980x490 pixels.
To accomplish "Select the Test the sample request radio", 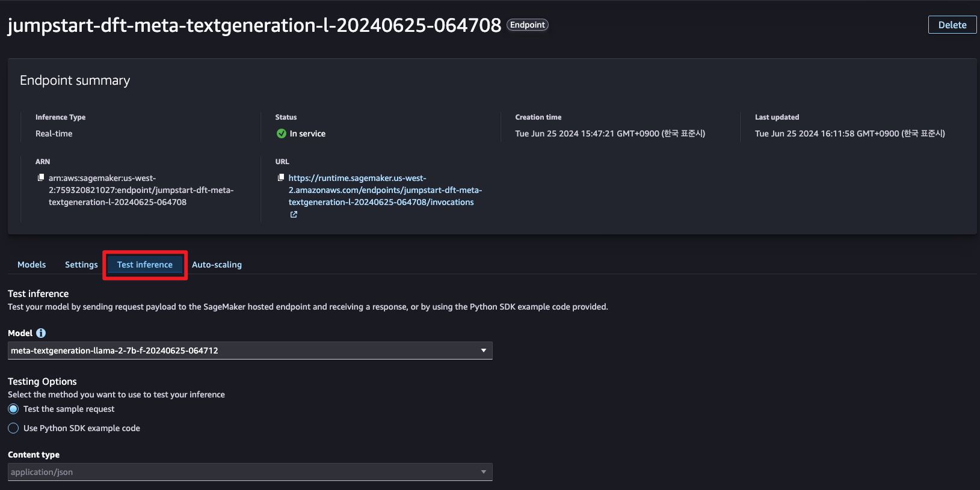I will tap(13, 409).
